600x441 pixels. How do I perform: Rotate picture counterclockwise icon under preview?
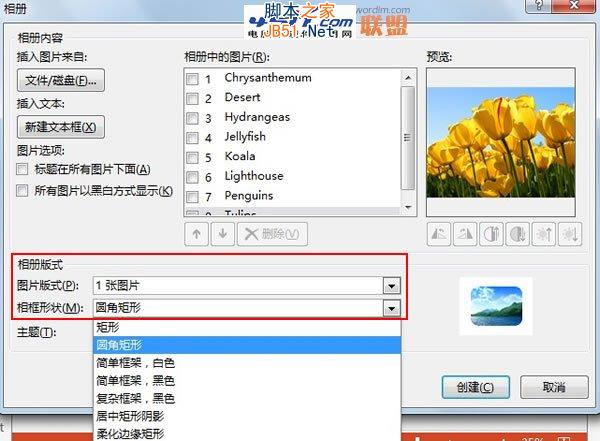click(439, 234)
